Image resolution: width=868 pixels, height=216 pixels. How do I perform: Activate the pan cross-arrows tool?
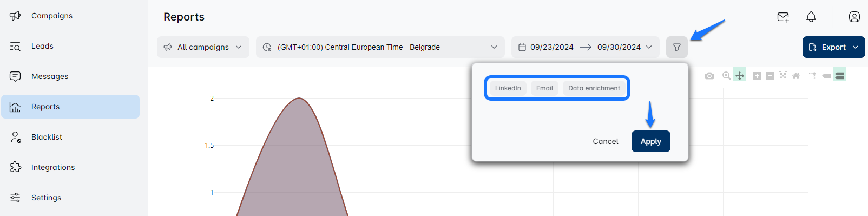coord(740,76)
